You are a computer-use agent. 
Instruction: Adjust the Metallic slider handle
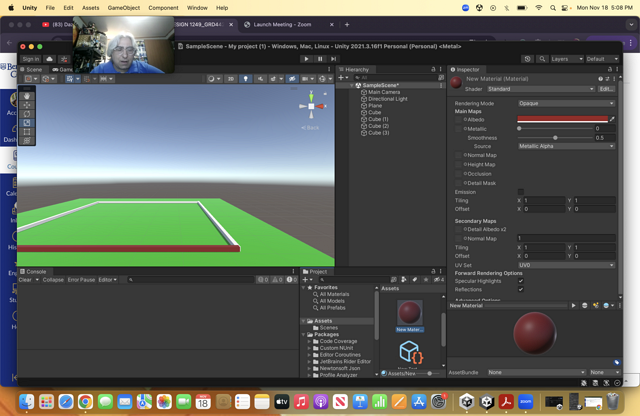(519, 129)
